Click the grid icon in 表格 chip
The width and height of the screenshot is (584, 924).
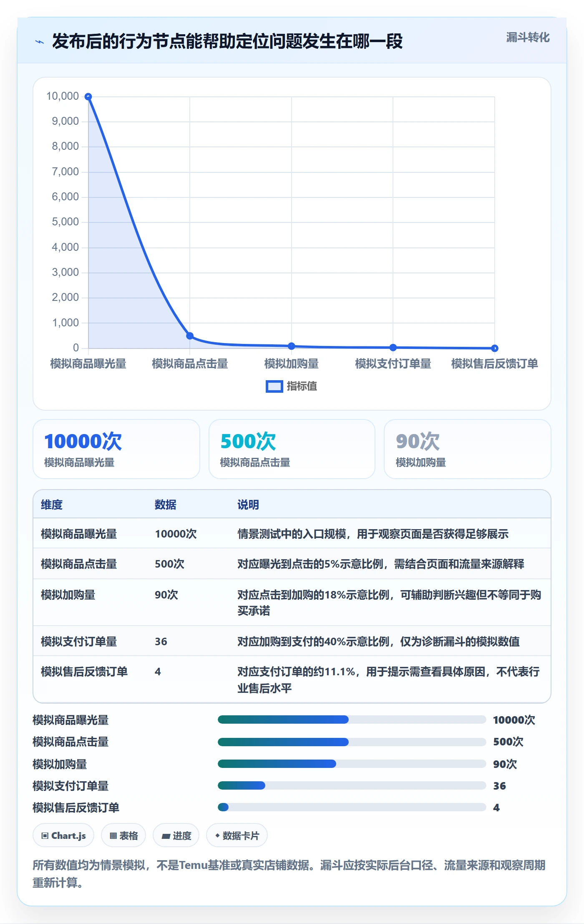point(113,836)
